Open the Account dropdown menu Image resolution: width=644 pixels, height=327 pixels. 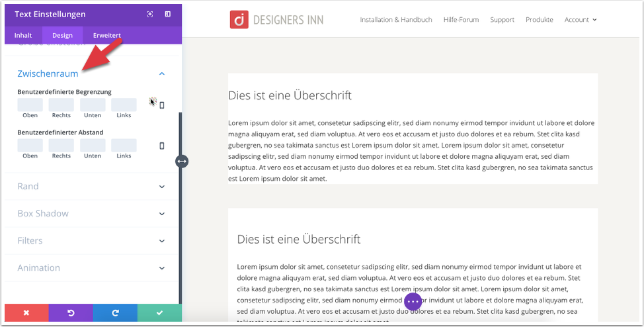tap(581, 20)
